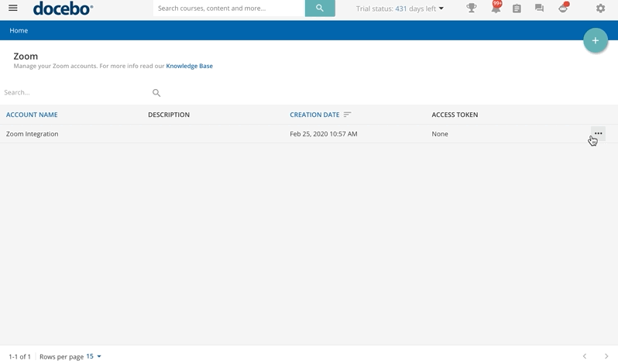Expand the Trial status dropdown
Viewport: 618px width, 364px height.
[400, 9]
